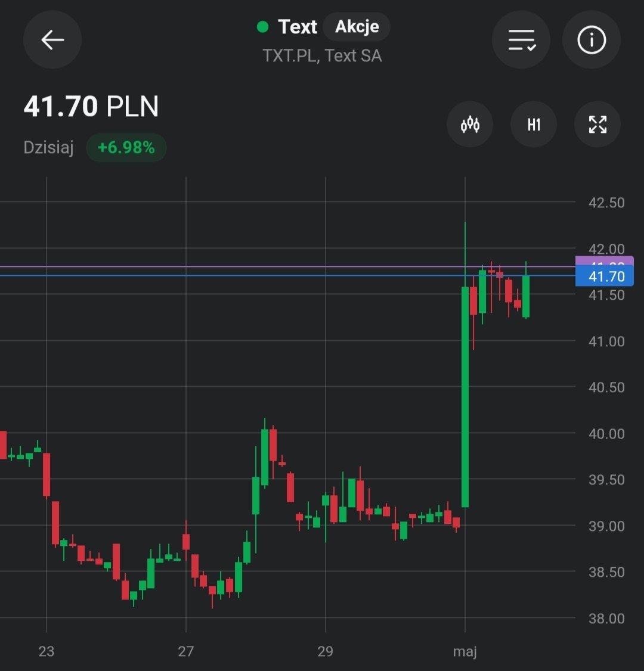Tap the 41.00 price axis label

coord(606,341)
